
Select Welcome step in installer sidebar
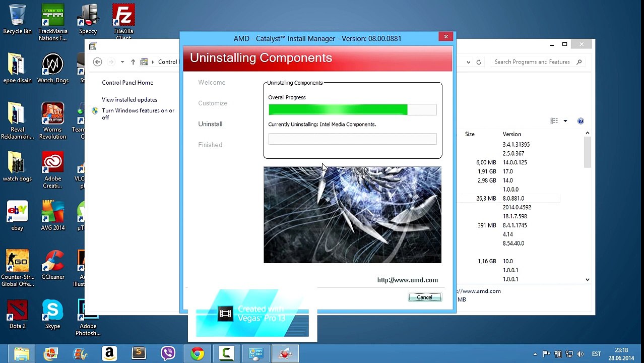[x=212, y=83]
